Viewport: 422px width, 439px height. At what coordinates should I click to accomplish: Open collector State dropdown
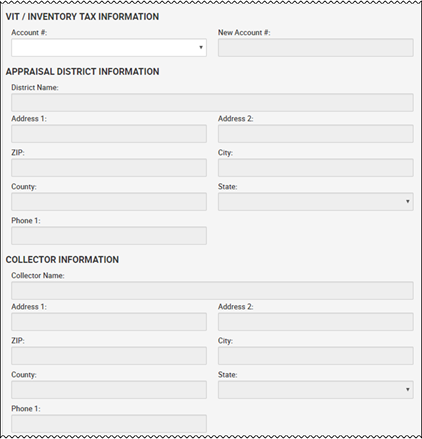[x=316, y=390]
